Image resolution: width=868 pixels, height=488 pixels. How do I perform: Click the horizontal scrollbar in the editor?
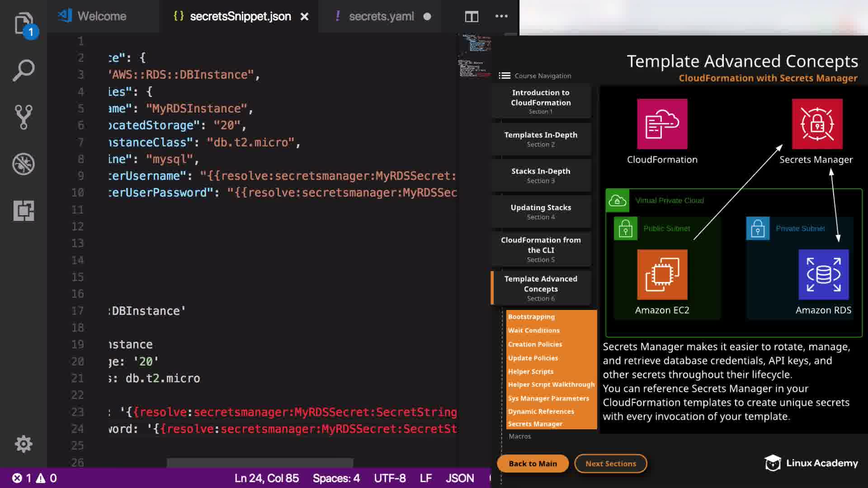tap(260, 463)
